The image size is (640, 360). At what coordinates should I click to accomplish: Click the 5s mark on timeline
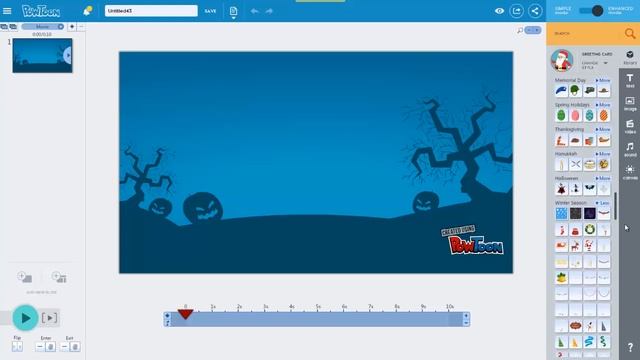pyautogui.click(x=318, y=307)
